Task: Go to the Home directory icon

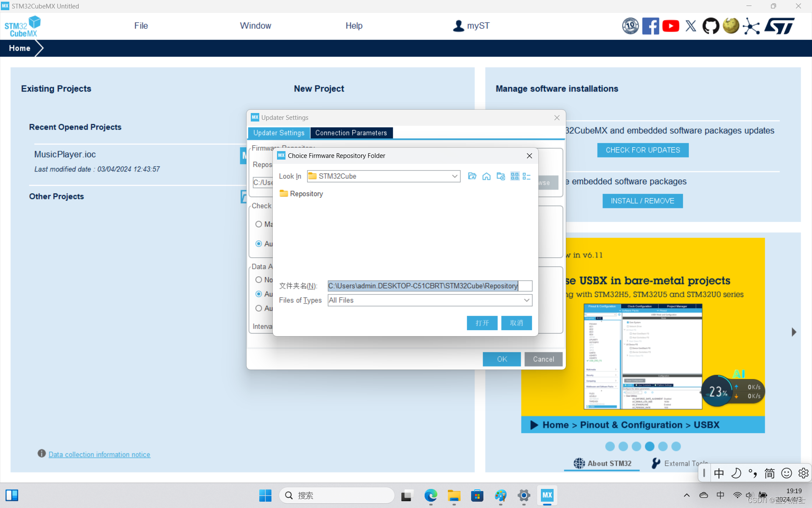Action: (x=486, y=176)
